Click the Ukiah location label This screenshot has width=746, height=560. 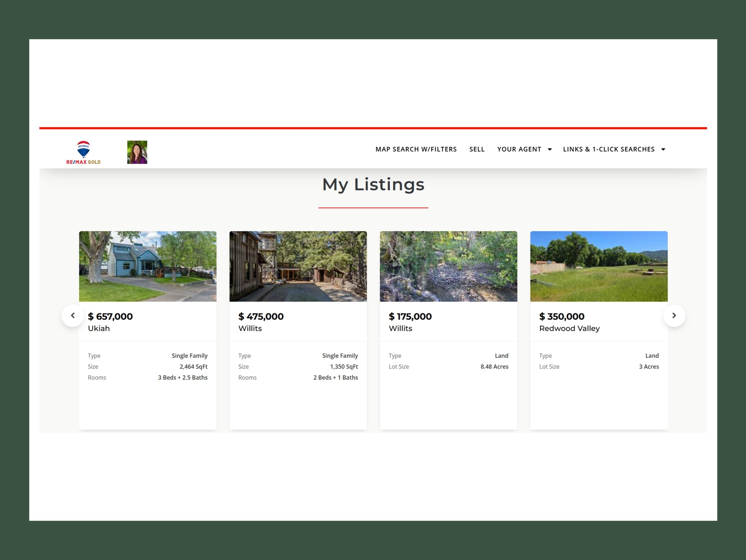click(x=99, y=328)
